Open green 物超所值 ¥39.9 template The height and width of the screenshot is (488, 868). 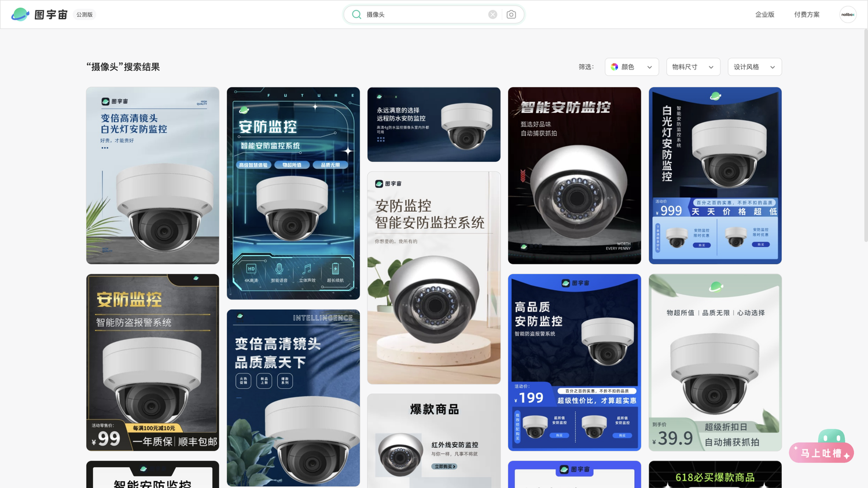pos(715,363)
